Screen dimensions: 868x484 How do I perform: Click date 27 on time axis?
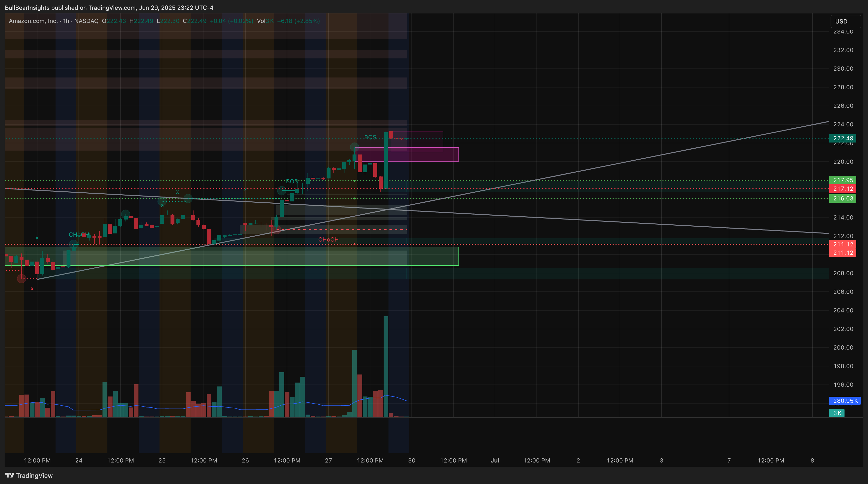(x=328, y=460)
